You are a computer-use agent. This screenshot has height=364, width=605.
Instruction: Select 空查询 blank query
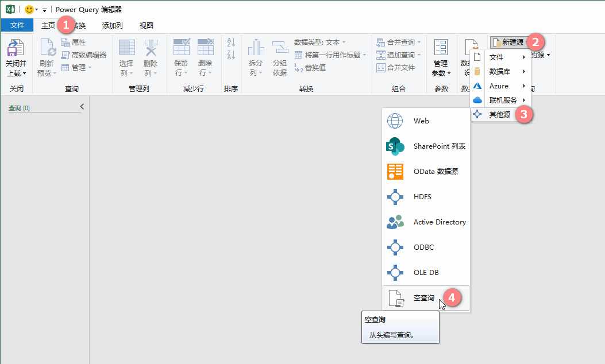point(426,297)
